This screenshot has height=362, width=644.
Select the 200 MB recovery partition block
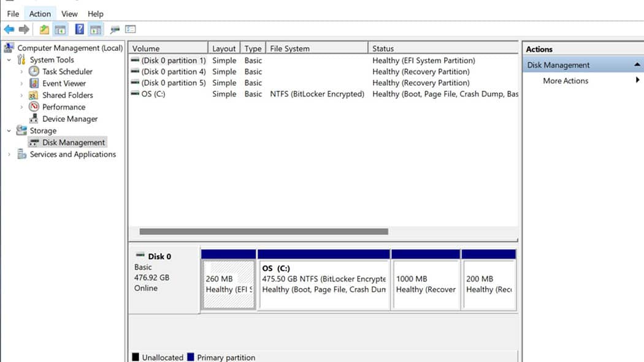click(x=489, y=280)
